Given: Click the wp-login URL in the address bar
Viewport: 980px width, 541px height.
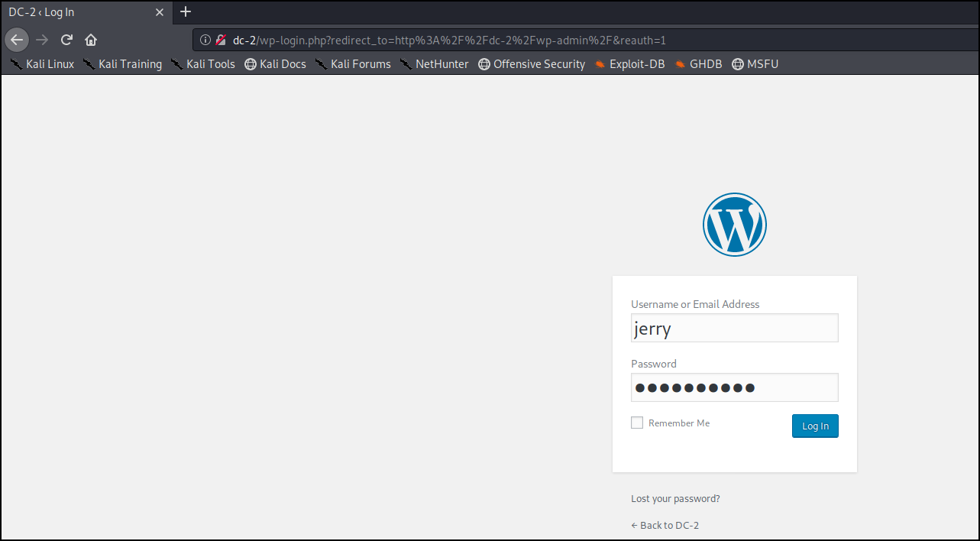Looking at the screenshot, I should pos(449,40).
